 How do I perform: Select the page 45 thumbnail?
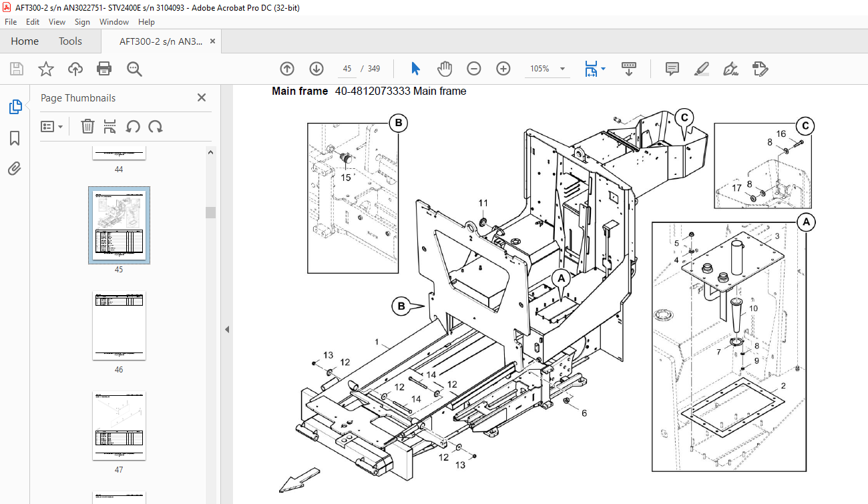pos(119,225)
